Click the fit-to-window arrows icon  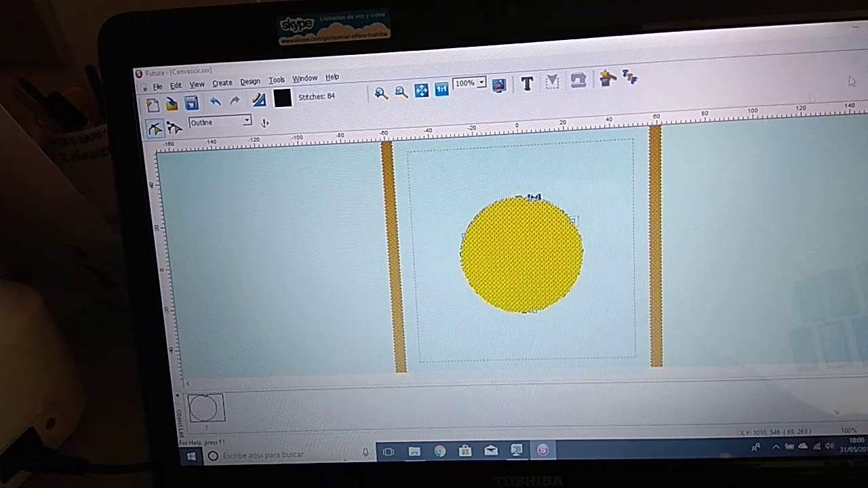click(421, 90)
